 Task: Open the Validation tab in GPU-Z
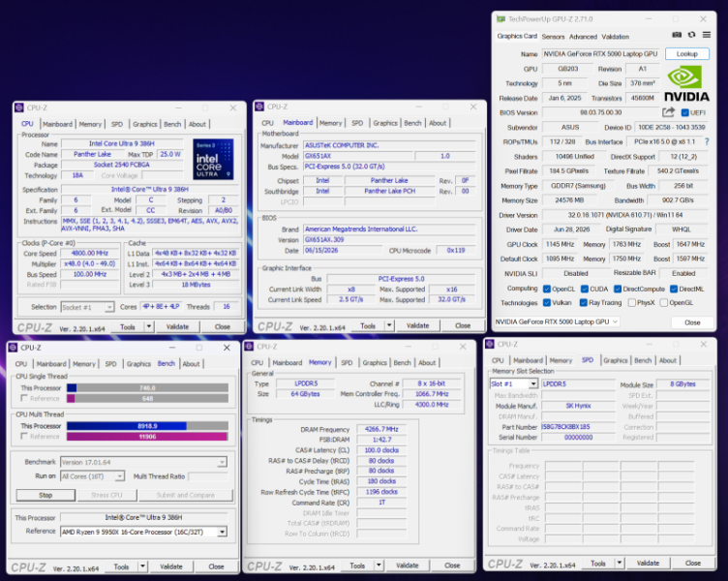click(615, 37)
